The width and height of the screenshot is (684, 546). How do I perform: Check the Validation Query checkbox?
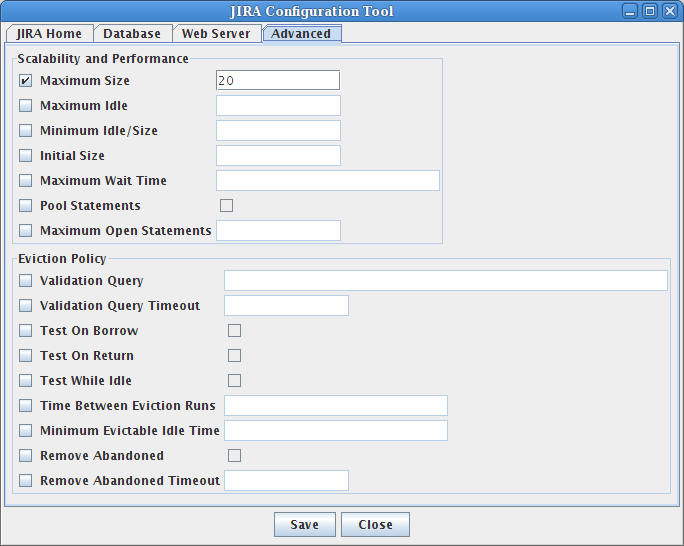point(25,280)
